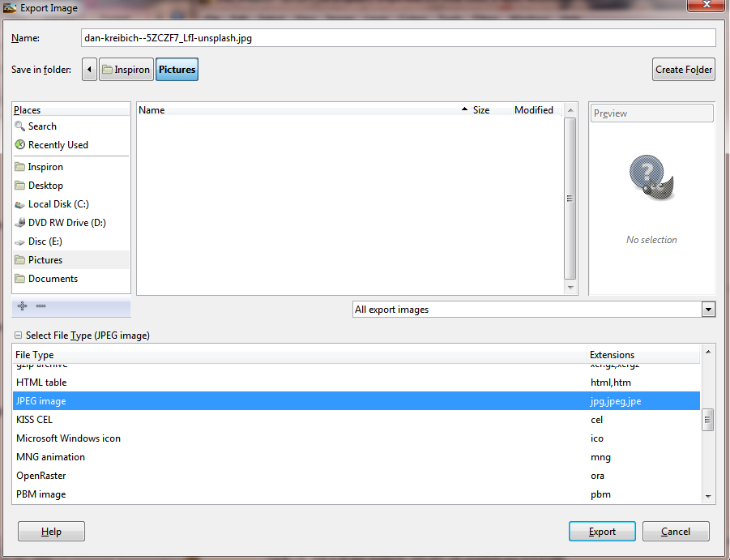Click the add bookmark plus icon

pos(22,306)
